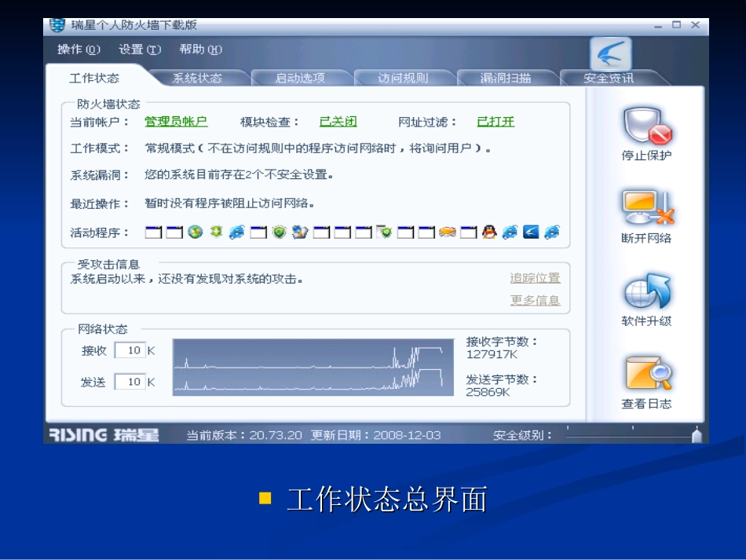Click the 发送 scale value field
The width and height of the screenshot is (746, 560).
coord(130,382)
